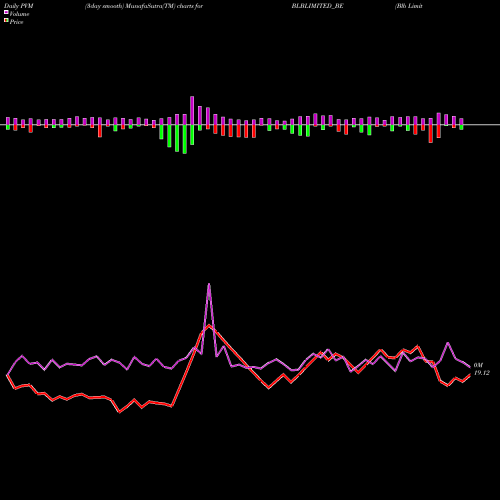This screenshot has width=500, height=500.
Task: Click the '(Blb Limit' company name text
Action: pos(409,6)
